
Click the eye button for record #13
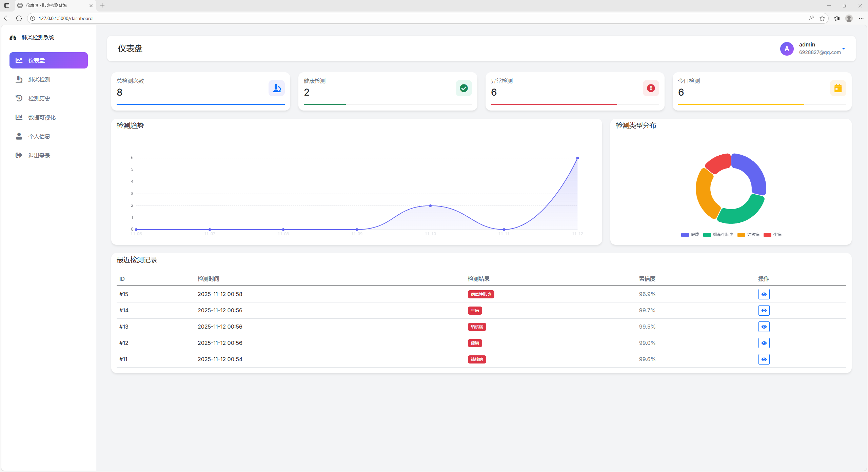click(764, 327)
